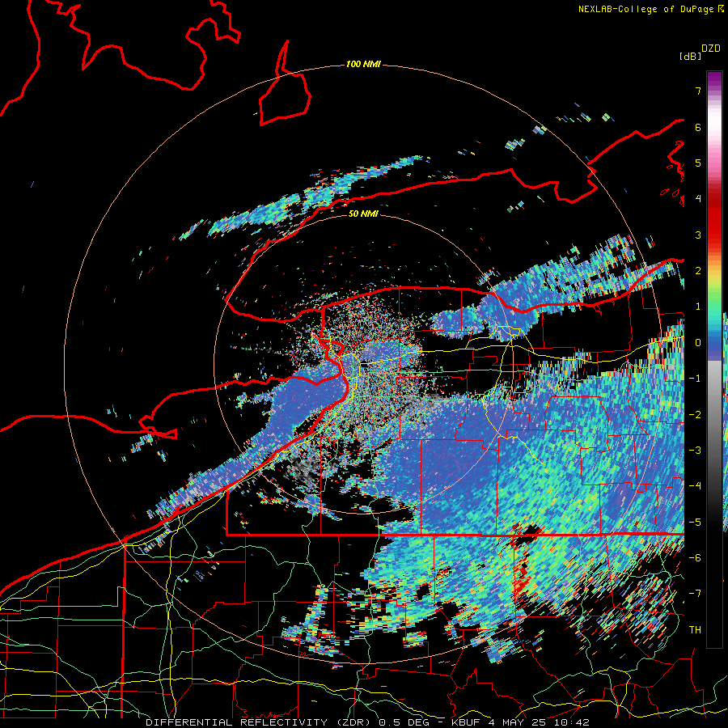Click the -2 value on color scale
728x728 pixels.
(695, 415)
